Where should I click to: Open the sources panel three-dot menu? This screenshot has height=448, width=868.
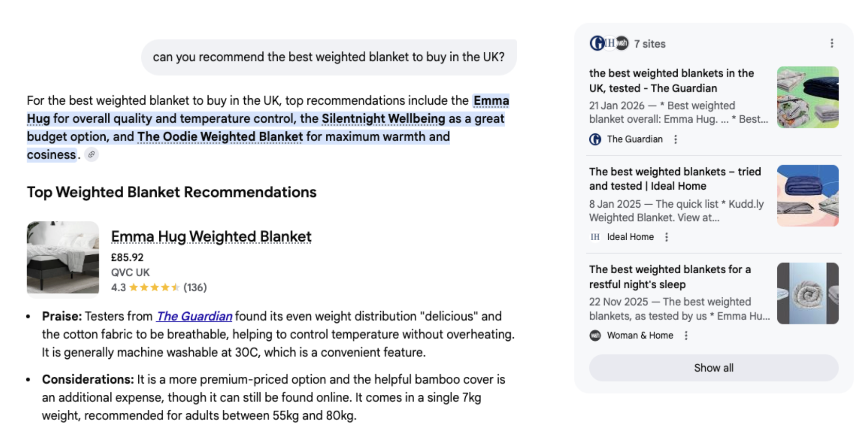831,43
